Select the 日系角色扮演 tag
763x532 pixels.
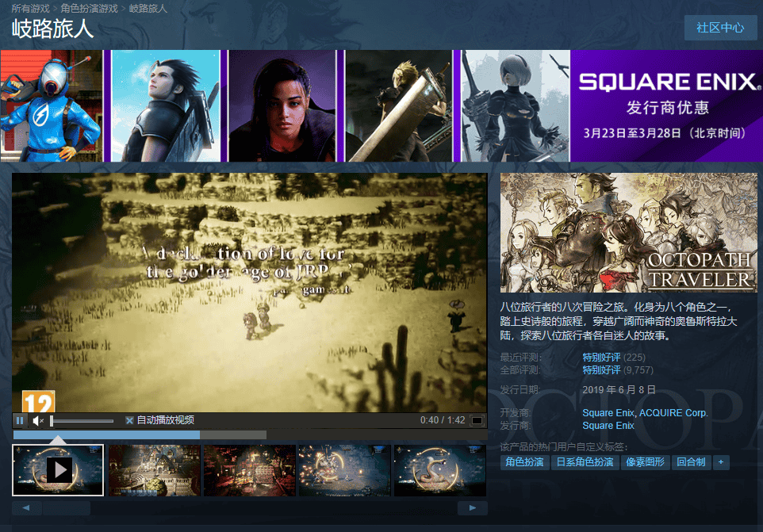[585, 462]
